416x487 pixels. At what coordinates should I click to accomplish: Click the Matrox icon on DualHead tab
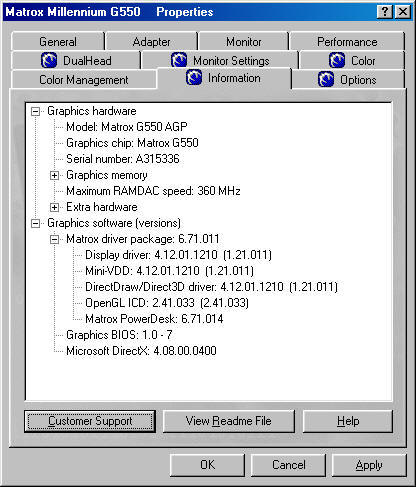click(49, 60)
